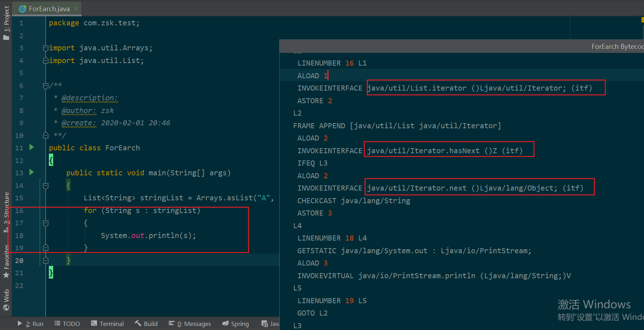Open the TODO tool window
This screenshot has height=330, width=644.
pyautogui.click(x=67, y=323)
